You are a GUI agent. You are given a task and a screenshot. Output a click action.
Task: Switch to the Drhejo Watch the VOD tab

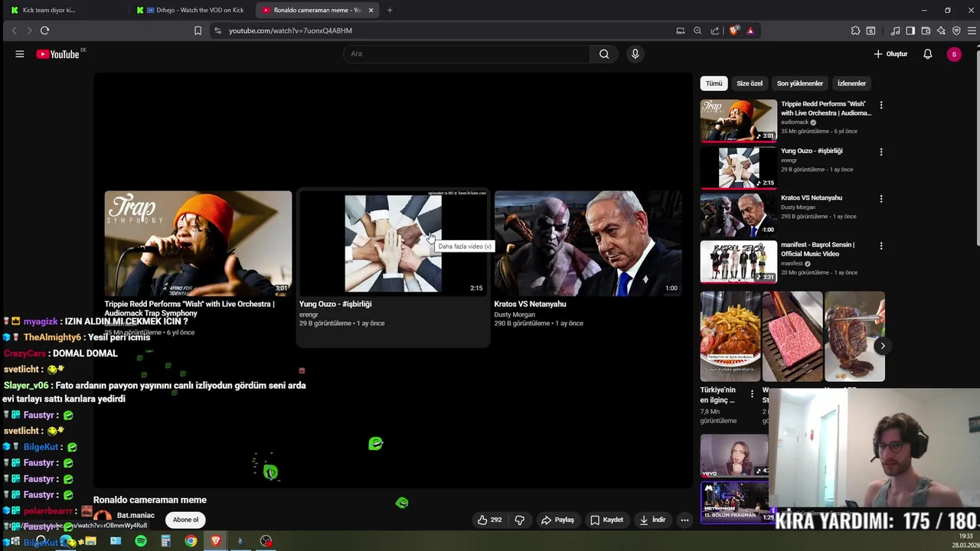[191, 10]
